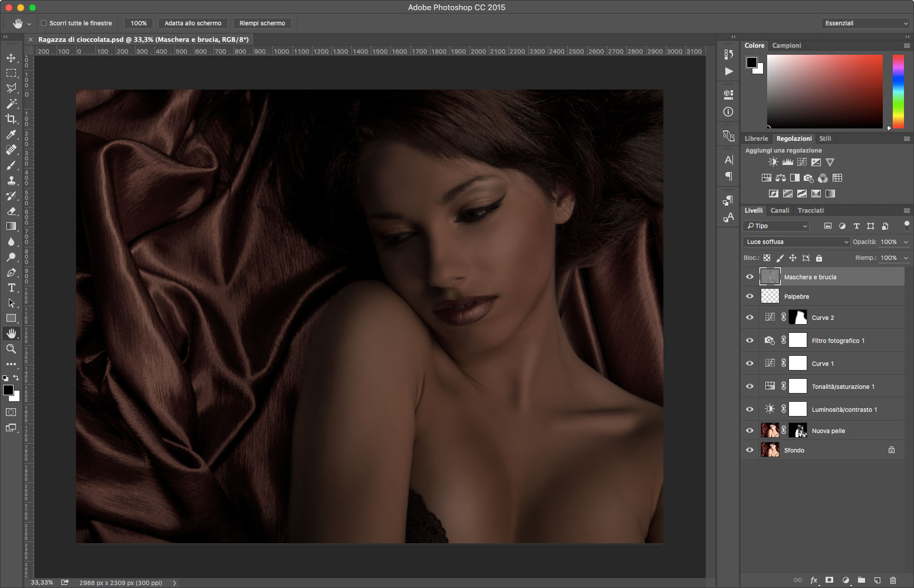This screenshot has height=588, width=914.
Task: Toggle Quick Mask mode in toolbar
Action: coord(11,412)
